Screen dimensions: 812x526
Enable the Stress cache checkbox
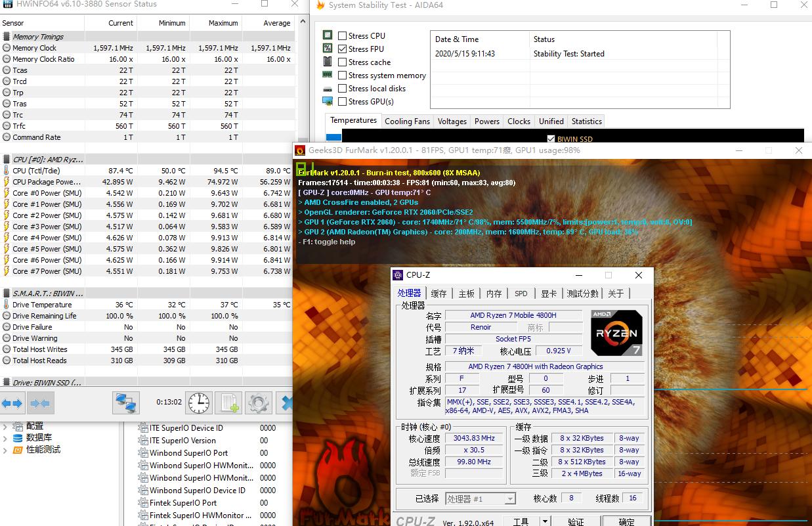coord(342,62)
